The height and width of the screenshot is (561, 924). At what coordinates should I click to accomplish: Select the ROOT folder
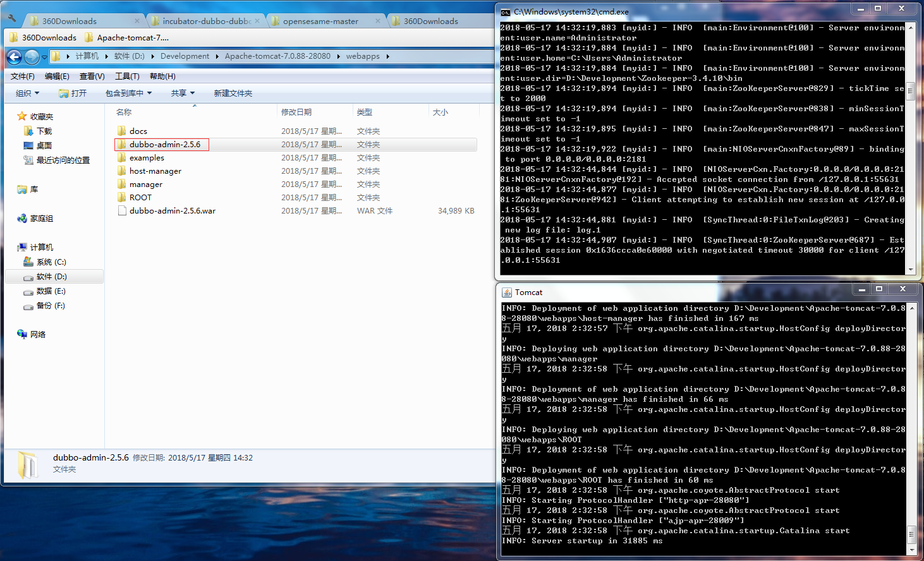point(140,198)
